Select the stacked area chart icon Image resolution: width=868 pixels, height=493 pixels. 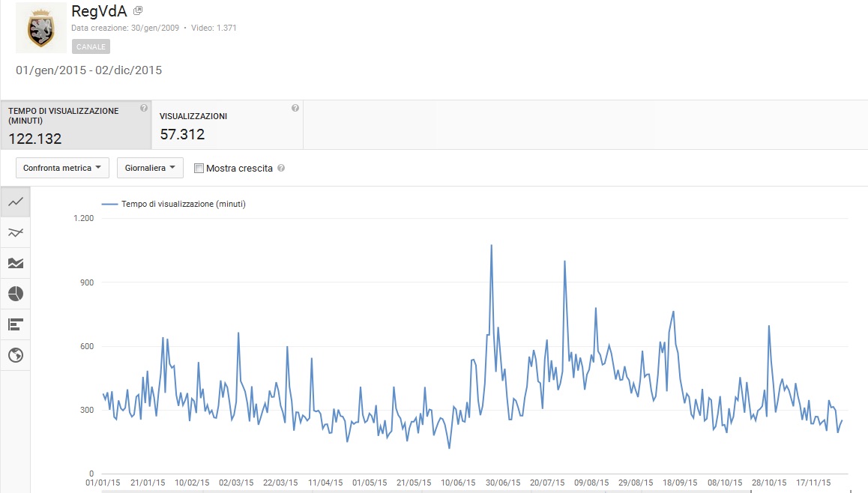(x=16, y=263)
